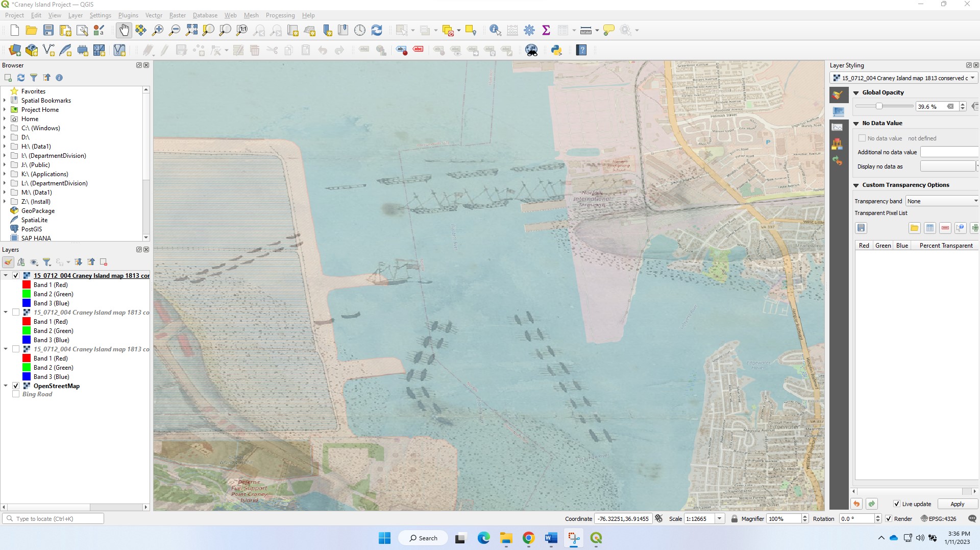Open the Transparency band dropdown
Screen dimensions: 980x550
942,201
